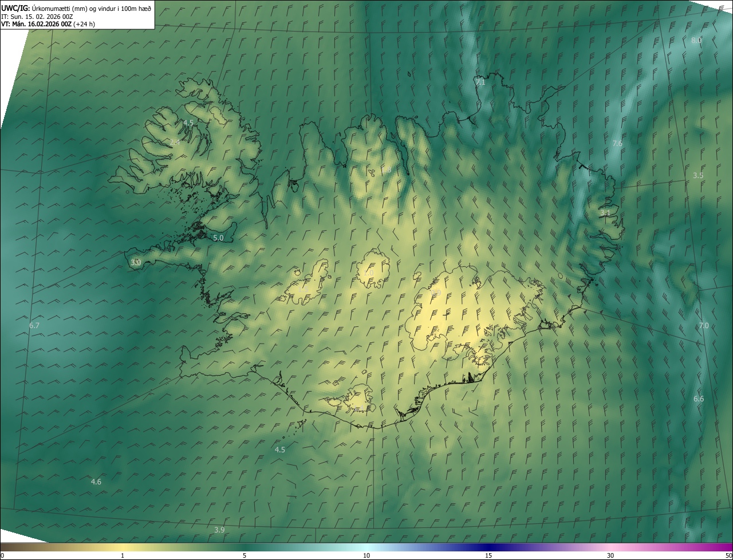The height and width of the screenshot is (560, 733).
Task: Click the 10 tick on the color scale
Action: click(366, 555)
